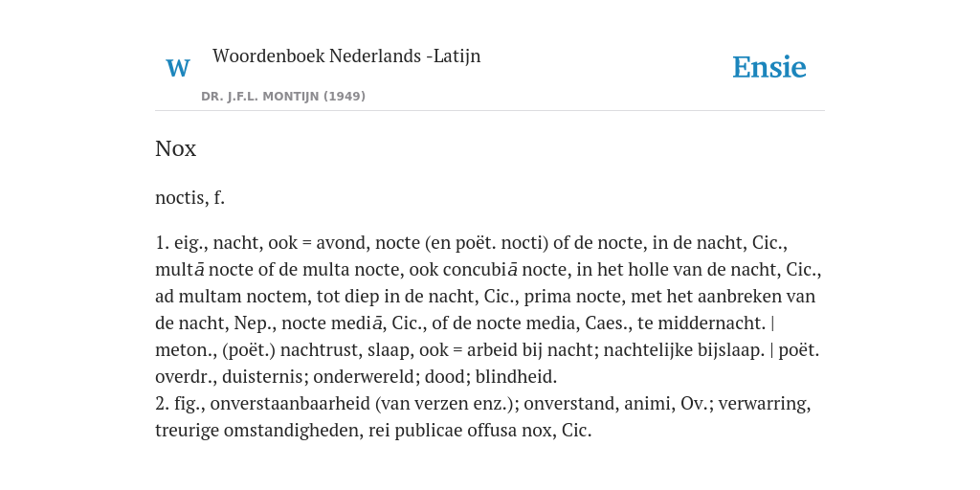Click the phrase treurige omstandigheden

[258, 431]
